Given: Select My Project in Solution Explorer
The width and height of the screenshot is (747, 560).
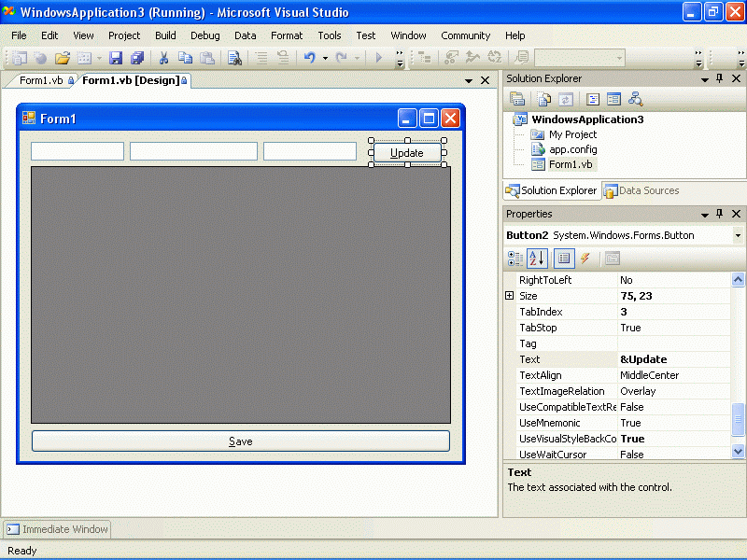Looking at the screenshot, I should (x=572, y=134).
